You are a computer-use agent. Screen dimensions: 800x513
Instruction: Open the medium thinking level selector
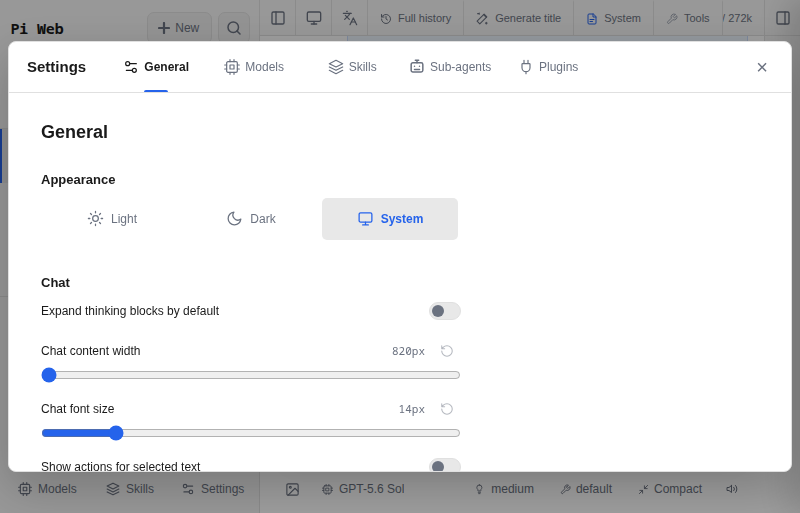pyautogui.click(x=504, y=489)
